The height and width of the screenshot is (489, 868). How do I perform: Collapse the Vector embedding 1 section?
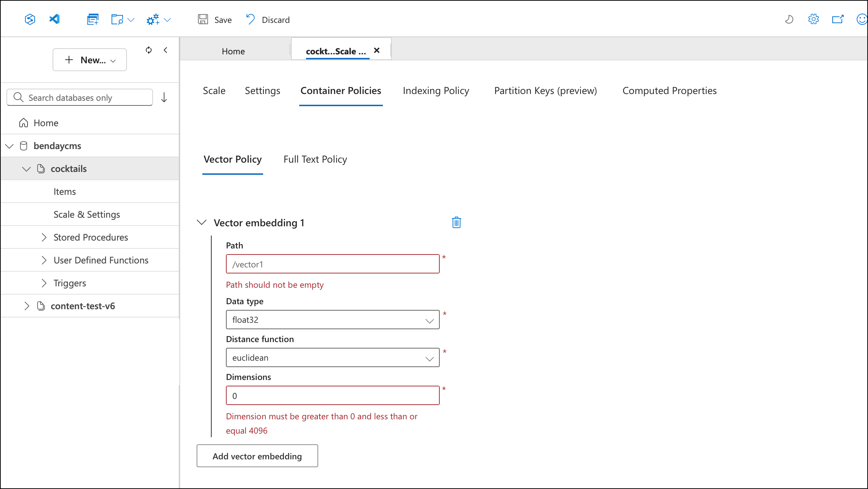202,222
